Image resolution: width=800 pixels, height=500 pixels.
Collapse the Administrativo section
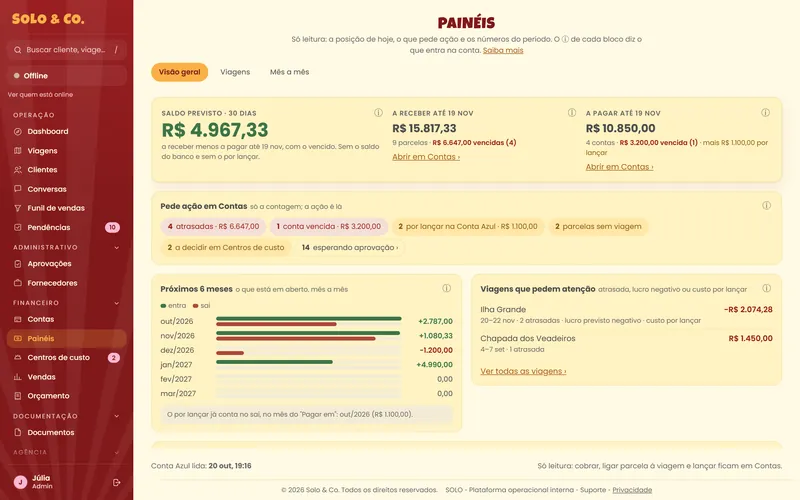pos(116,247)
